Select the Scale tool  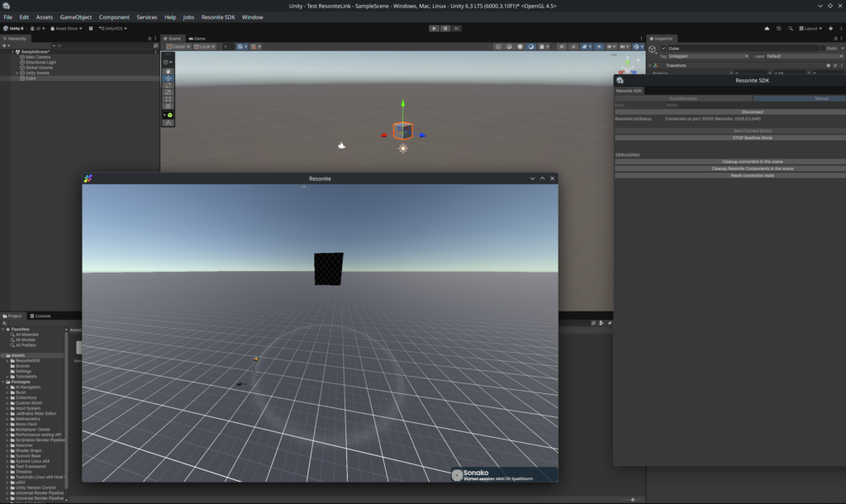168,92
